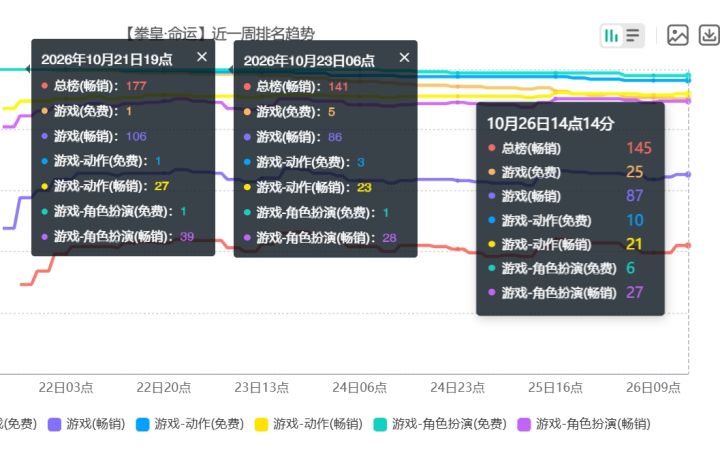Click the download data icon
The width and height of the screenshot is (720, 458).
point(709,35)
